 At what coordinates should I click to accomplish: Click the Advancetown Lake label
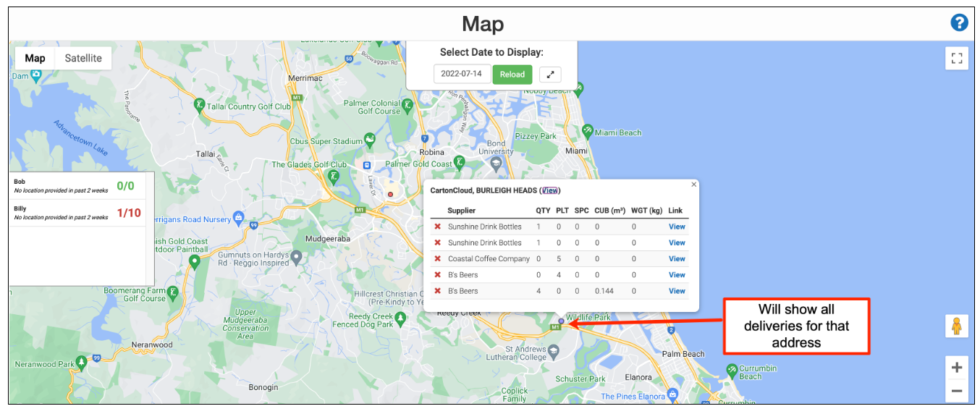click(80, 136)
